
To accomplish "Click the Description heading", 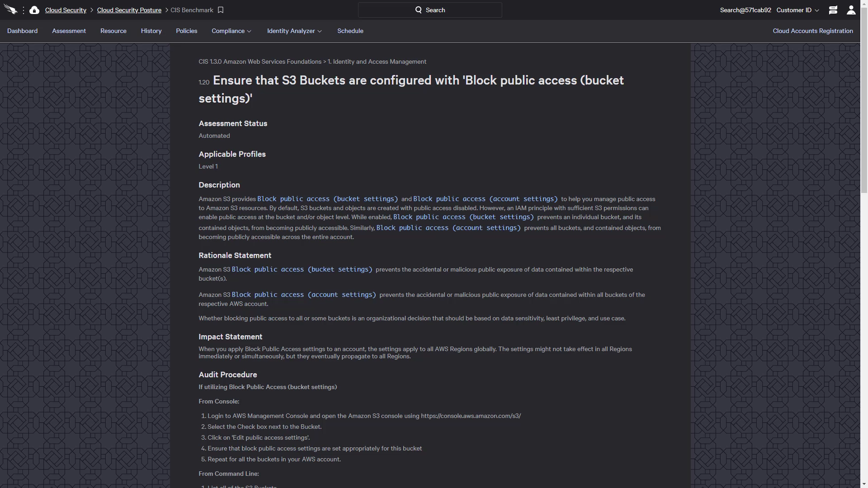I will (219, 185).
